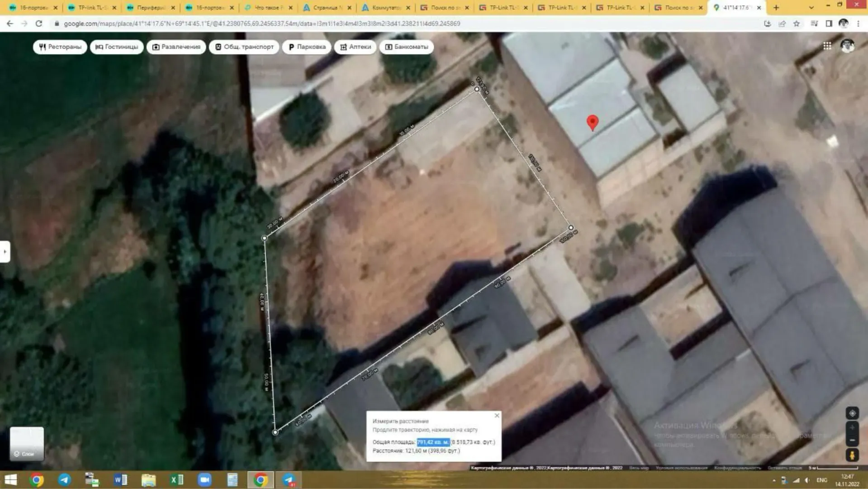Click the red location pin on map
The height and width of the screenshot is (489, 868).
coord(592,122)
